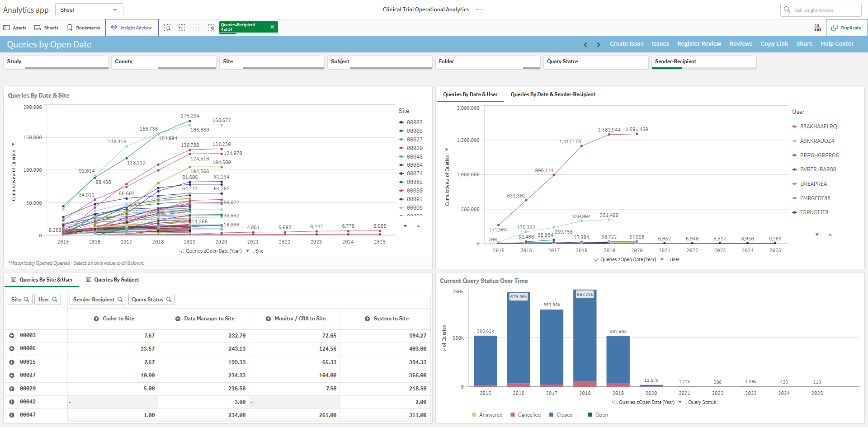Click the clear all selections icon
The width and height of the screenshot is (868, 427).
pos(211,28)
